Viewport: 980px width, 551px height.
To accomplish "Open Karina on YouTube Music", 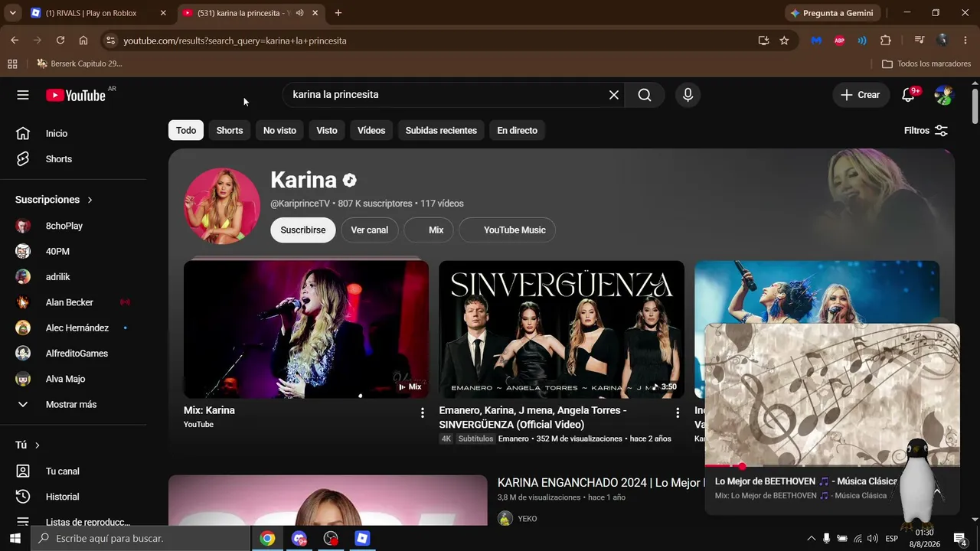I will click(x=507, y=230).
